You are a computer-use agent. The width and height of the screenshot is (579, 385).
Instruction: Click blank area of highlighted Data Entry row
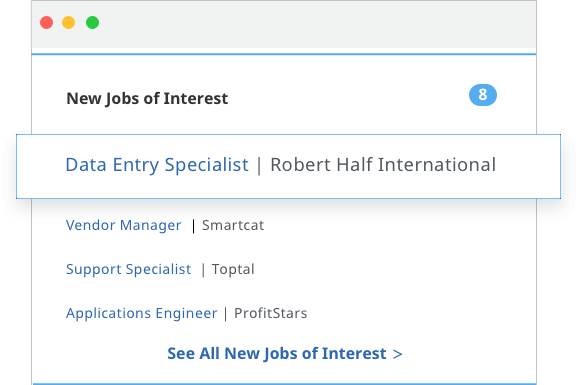[528, 166]
